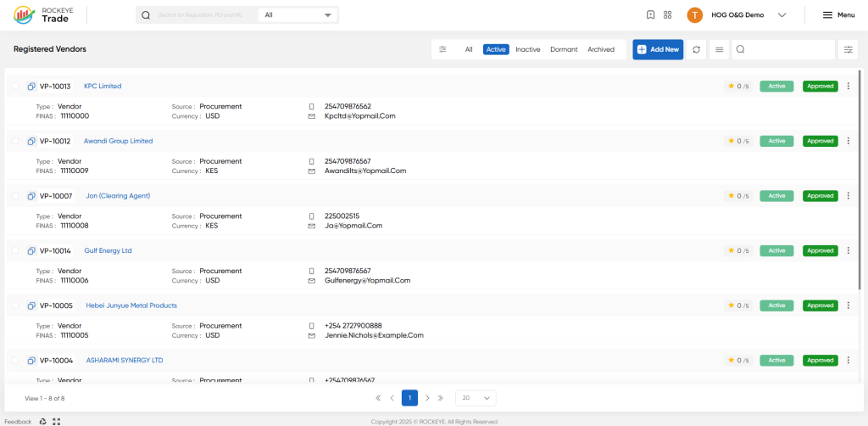The height and width of the screenshot is (426, 868).
Task: Click copy icon next to VP-10013
Action: coord(31,87)
